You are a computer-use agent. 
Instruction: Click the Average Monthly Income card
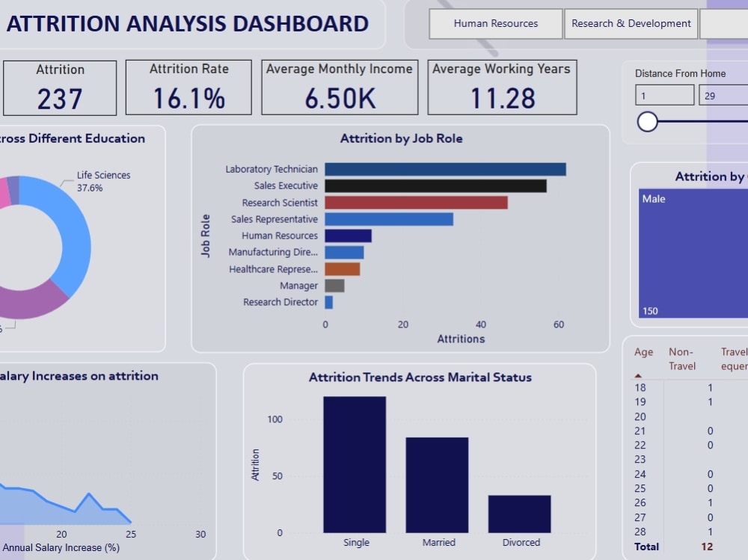click(339, 87)
